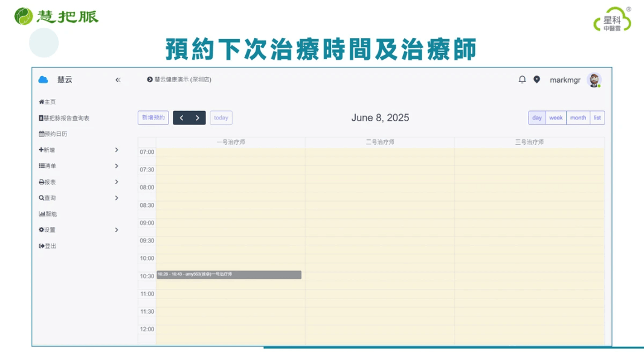Open 慧把脉报告查询表 in sidebar
Image resolution: width=644 pixels, height=362 pixels.
64,118
